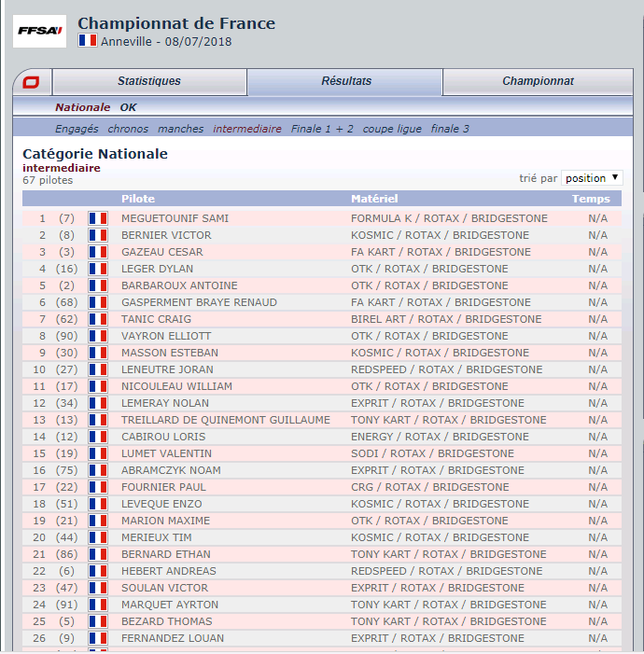
Task: Switch to the Statistiques tab
Action: point(149,82)
